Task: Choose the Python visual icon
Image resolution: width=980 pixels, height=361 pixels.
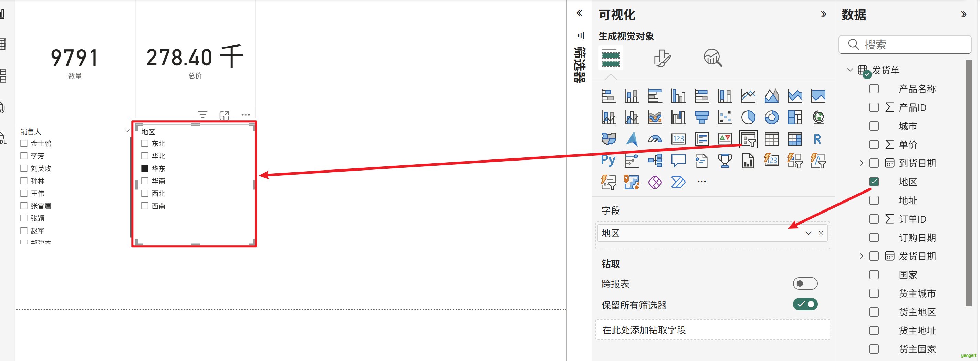Action: click(x=608, y=161)
